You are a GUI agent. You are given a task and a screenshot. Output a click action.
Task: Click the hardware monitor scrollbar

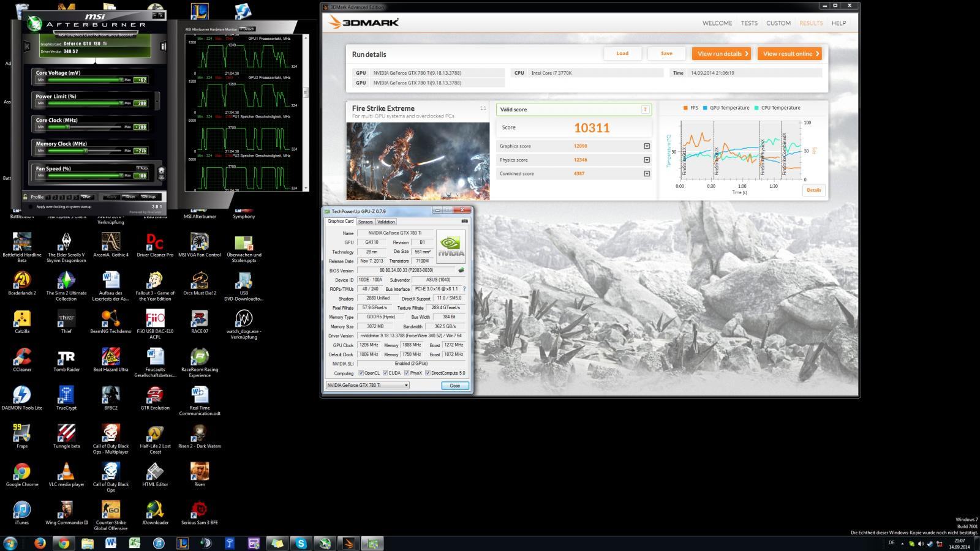point(306,92)
